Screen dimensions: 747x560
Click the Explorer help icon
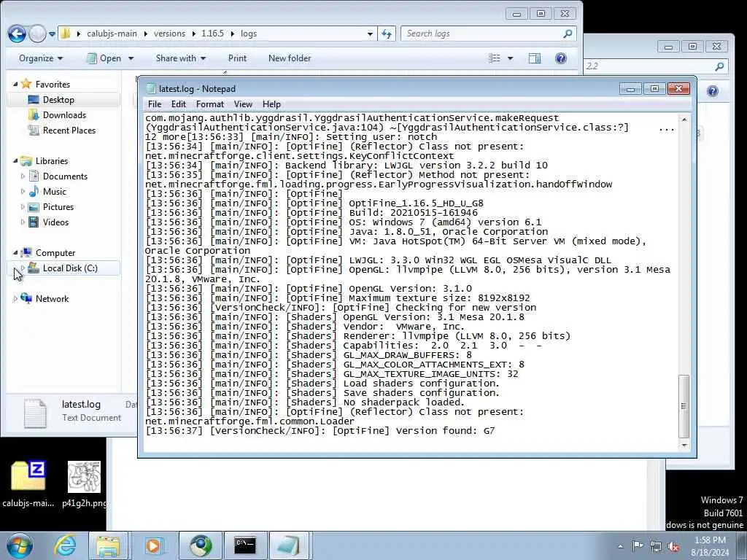(x=561, y=58)
